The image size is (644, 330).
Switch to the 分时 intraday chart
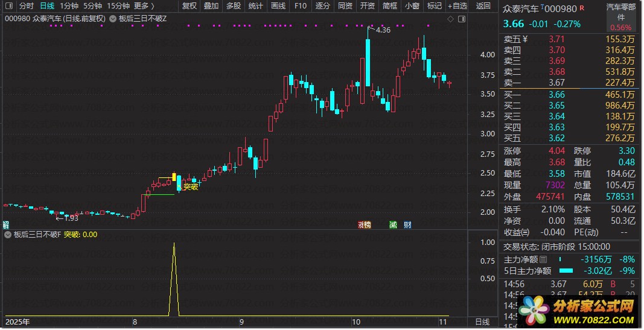27,6
